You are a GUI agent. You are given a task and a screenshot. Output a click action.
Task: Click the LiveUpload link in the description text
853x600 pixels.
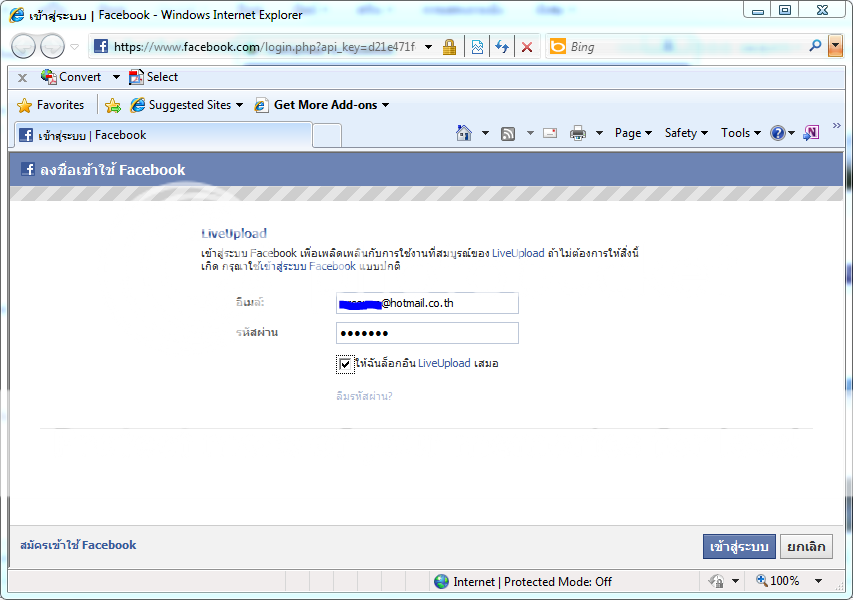point(518,253)
